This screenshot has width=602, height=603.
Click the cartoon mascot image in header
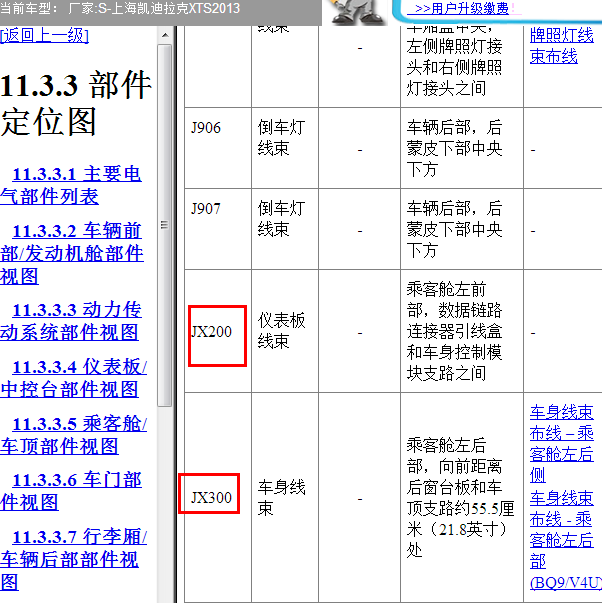[357, 12]
